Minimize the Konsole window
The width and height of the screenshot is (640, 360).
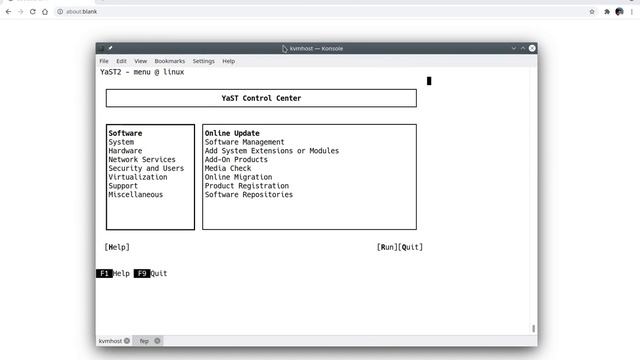pos(514,48)
